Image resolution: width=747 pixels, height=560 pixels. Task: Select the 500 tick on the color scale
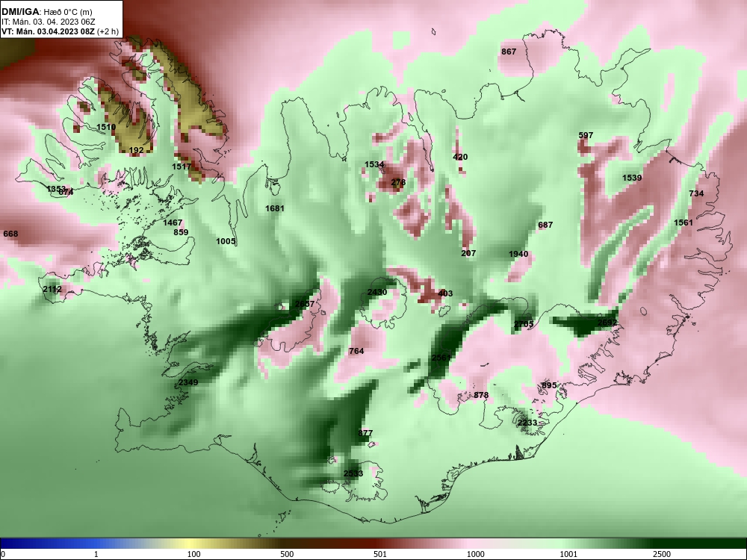pos(288,554)
